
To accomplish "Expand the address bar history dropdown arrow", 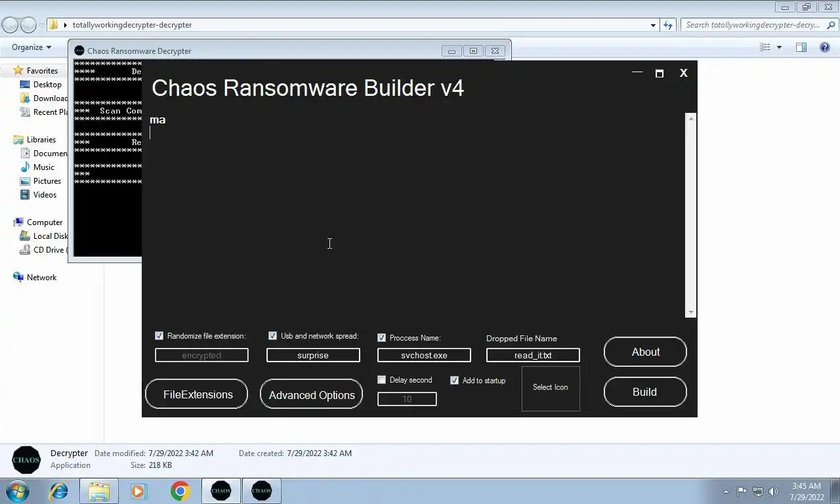I will coord(653,25).
